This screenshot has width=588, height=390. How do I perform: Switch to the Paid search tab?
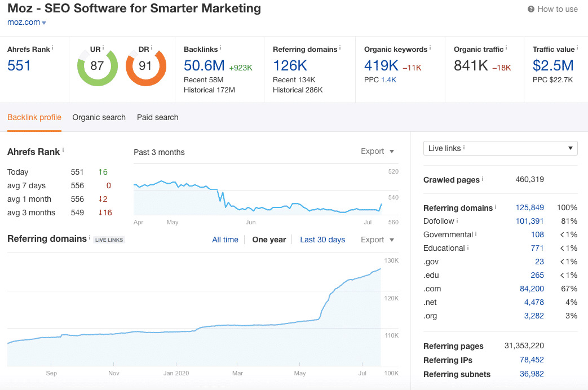coord(157,117)
